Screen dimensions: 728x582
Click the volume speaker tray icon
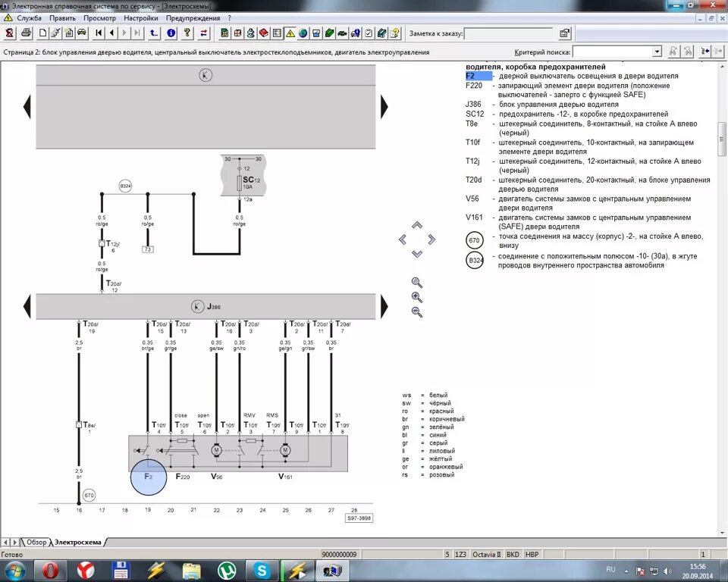point(667,571)
